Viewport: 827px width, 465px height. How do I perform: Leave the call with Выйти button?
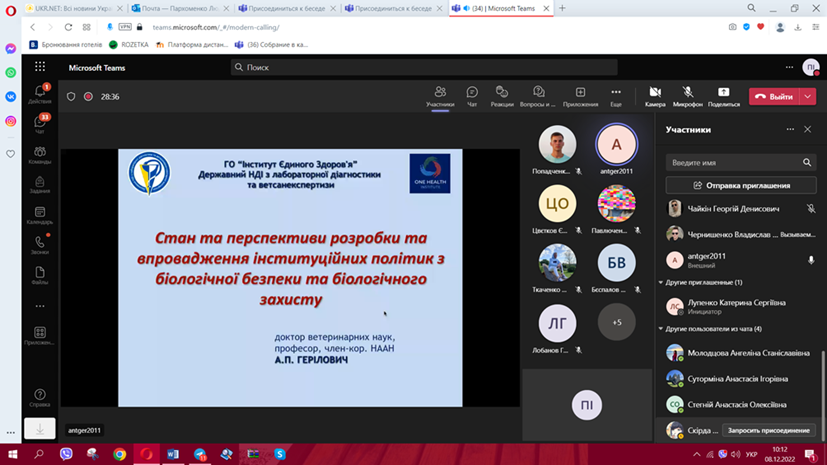774,96
